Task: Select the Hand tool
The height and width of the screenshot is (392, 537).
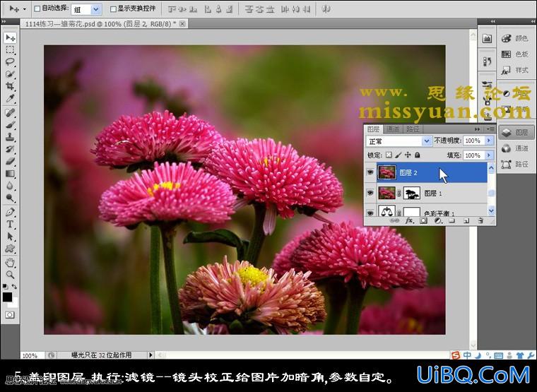Action: point(10,263)
